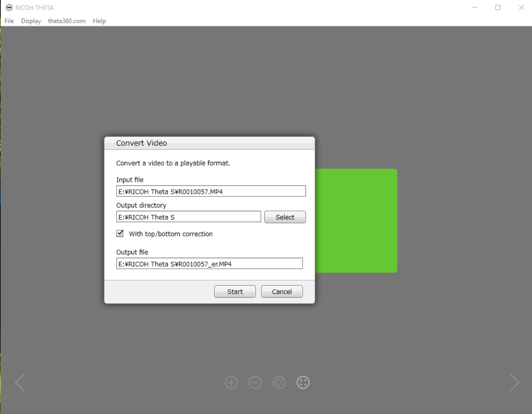Image resolution: width=532 pixels, height=414 pixels.
Task: Click the 'Output directory' label
Action: pos(141,205)
